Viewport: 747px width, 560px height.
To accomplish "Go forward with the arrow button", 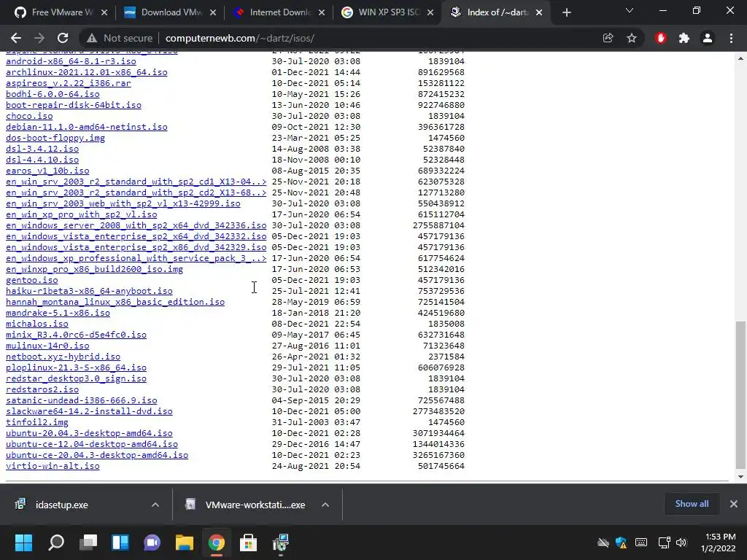I will [x=39, y=38].
